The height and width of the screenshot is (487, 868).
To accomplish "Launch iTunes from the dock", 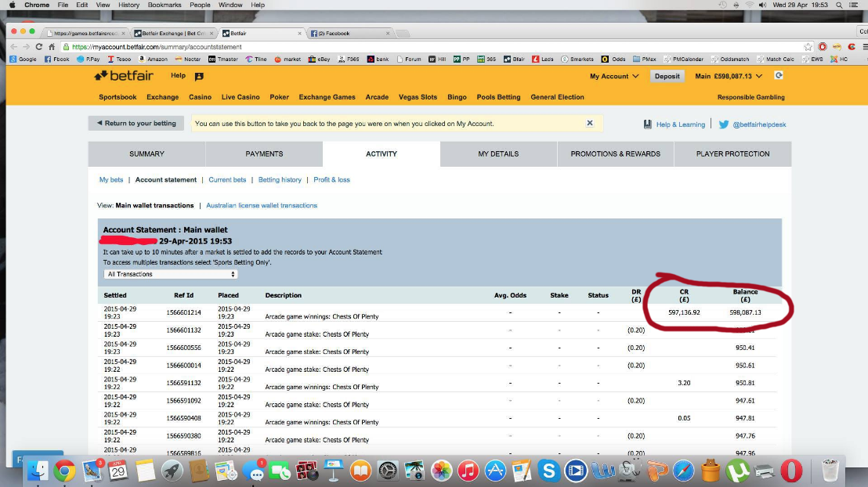I will pyautogui.click(x=468, y=471).
